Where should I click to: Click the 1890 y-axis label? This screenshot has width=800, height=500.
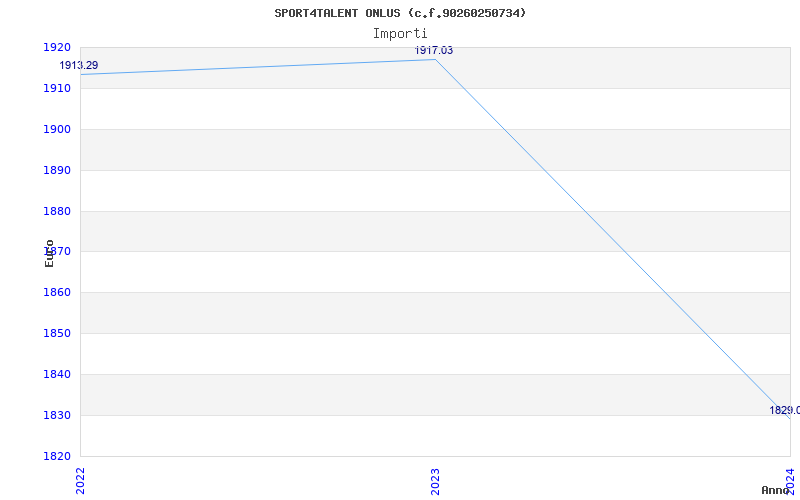click(x=57, y=170)
